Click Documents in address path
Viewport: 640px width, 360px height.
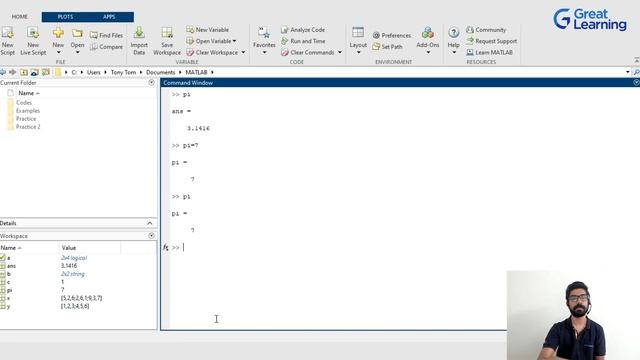click(x=160, y=72)
